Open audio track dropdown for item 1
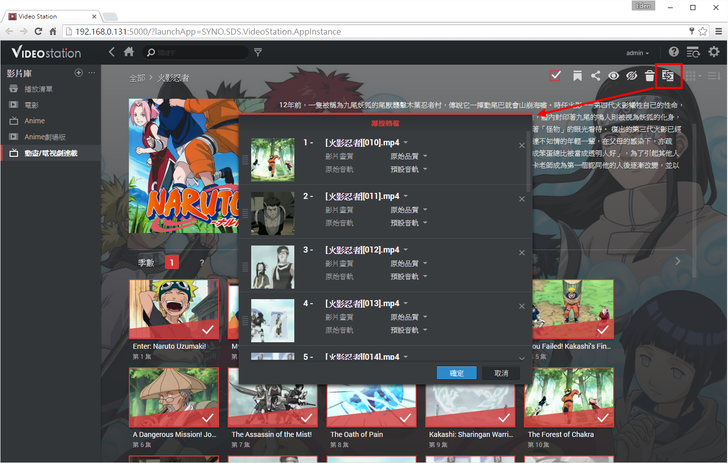This screenshot has height=463, width=728. tap(409, 169)
